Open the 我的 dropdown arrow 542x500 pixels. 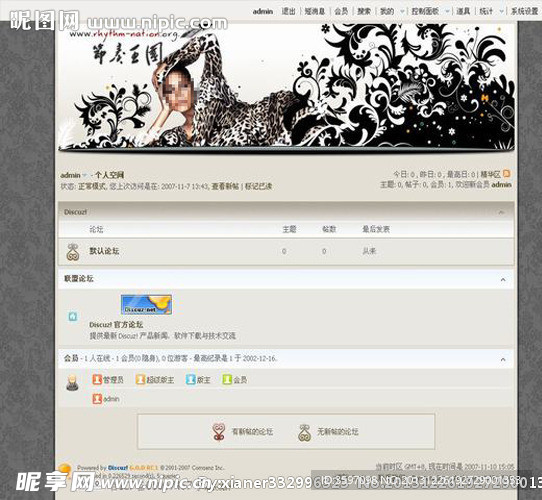pyautogui.click(x=402, y=12)
